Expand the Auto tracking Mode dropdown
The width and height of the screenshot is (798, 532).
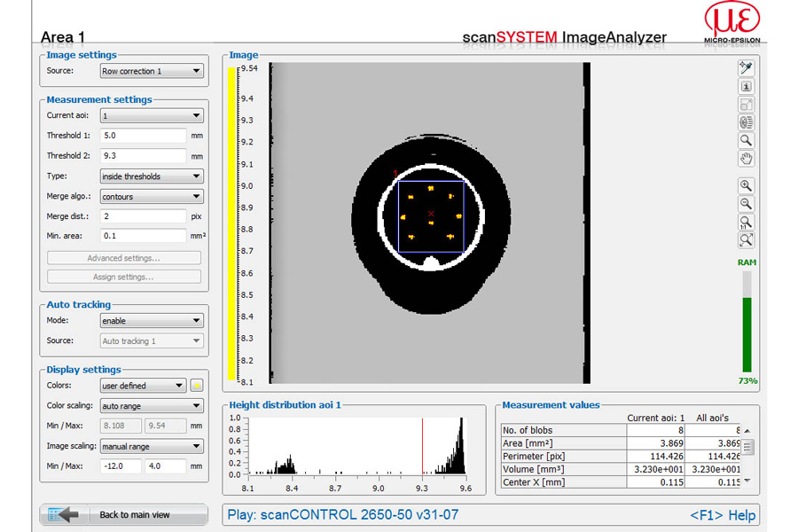152,321
